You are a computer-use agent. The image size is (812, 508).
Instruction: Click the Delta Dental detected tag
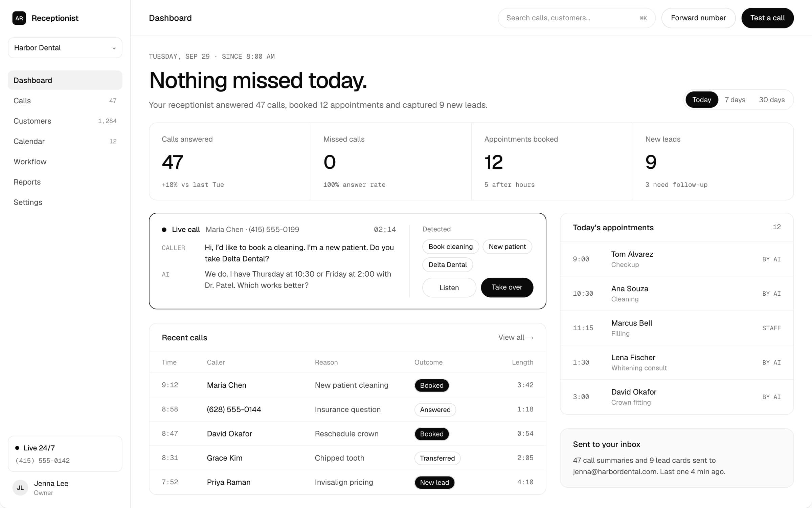(448, 264)
